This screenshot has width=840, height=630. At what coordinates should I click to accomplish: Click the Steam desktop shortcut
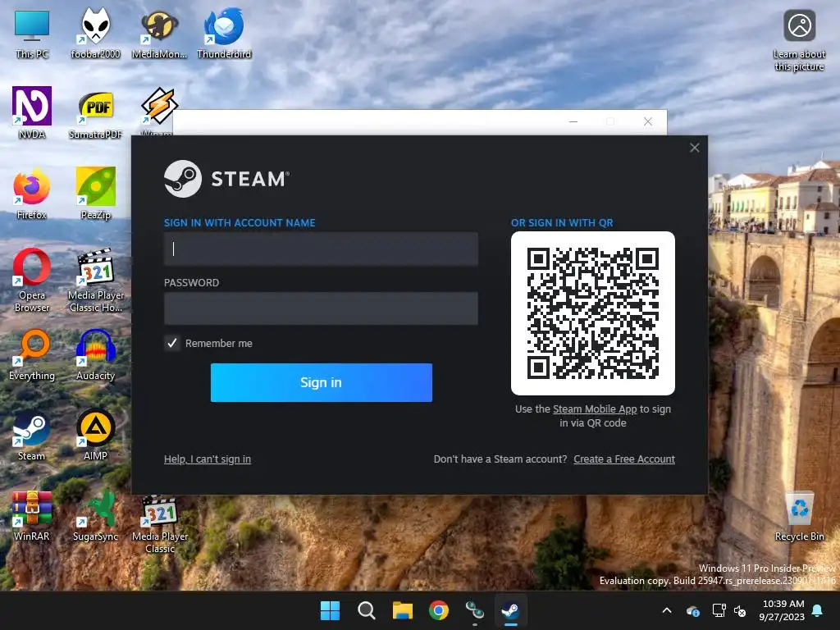click(x=32, y=435)
